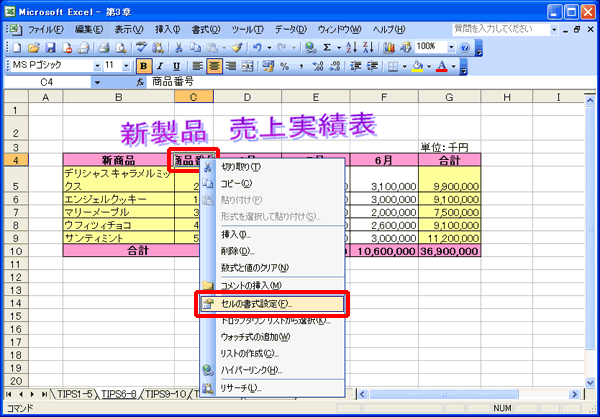The height and width of the screenshot is (417, 600).
Task: Toggle Underline formatting with the U button
Action: click(x=176, y=67)
